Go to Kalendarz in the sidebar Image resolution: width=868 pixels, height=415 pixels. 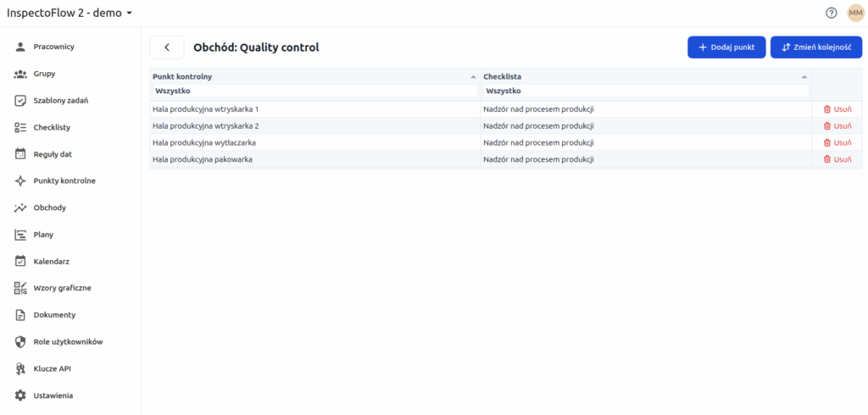click(x=51, y=261)
